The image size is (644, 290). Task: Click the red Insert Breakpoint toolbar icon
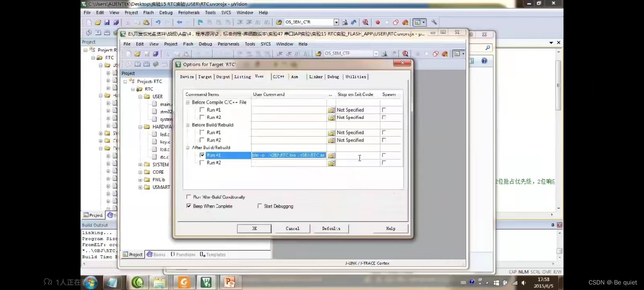point(377,22)
